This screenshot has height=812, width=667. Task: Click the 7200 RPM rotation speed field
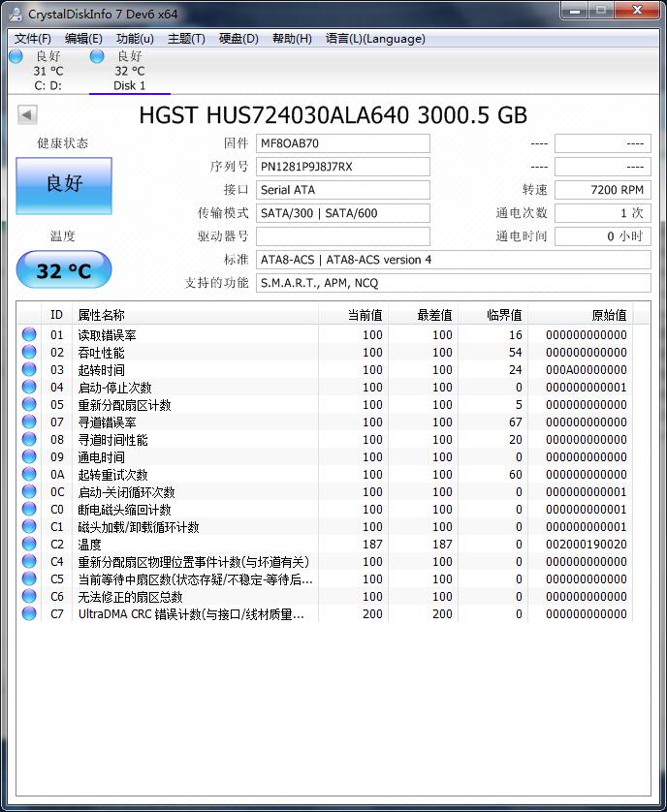pyautogui.click(x=603, y=190)
